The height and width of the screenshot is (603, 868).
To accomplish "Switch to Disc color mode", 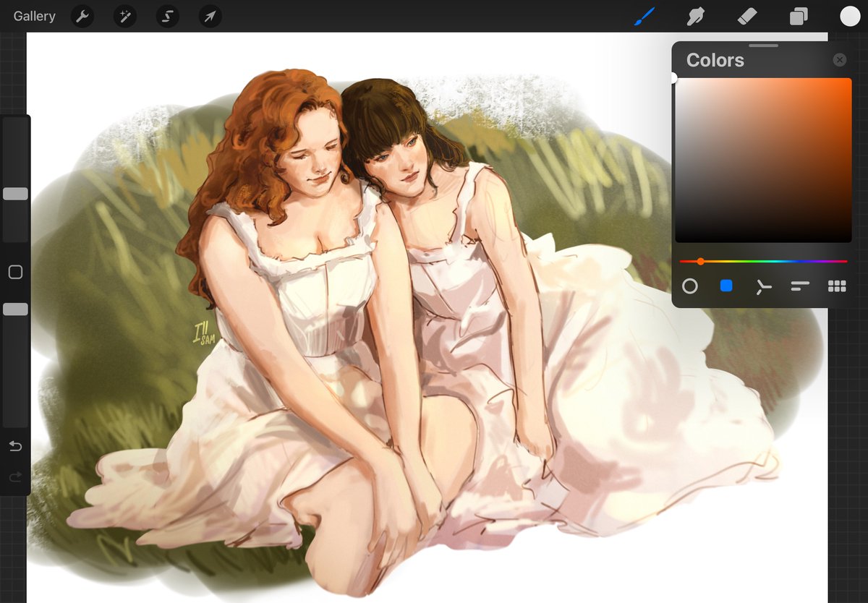I will [x=690, y=286].
